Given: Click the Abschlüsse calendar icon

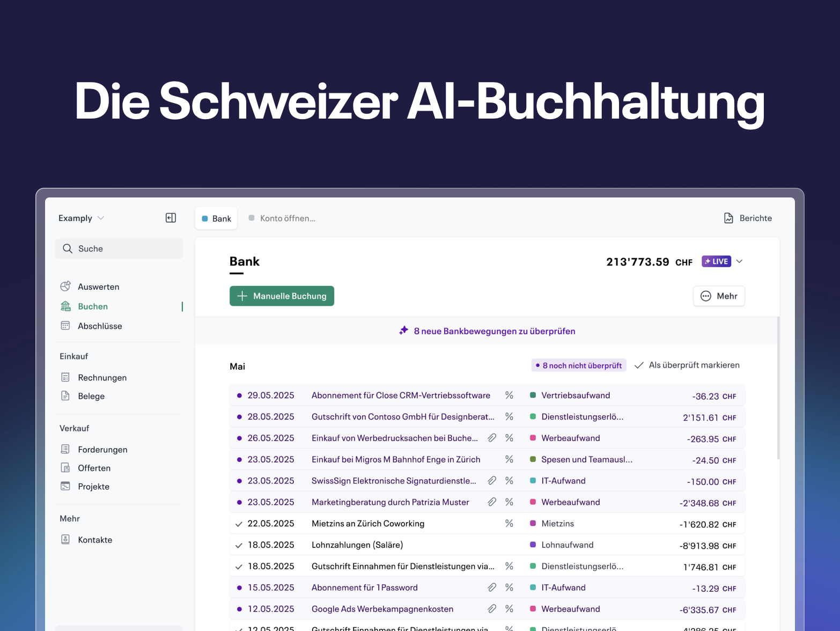Looking at the screenshot, I should coord(65,326).
